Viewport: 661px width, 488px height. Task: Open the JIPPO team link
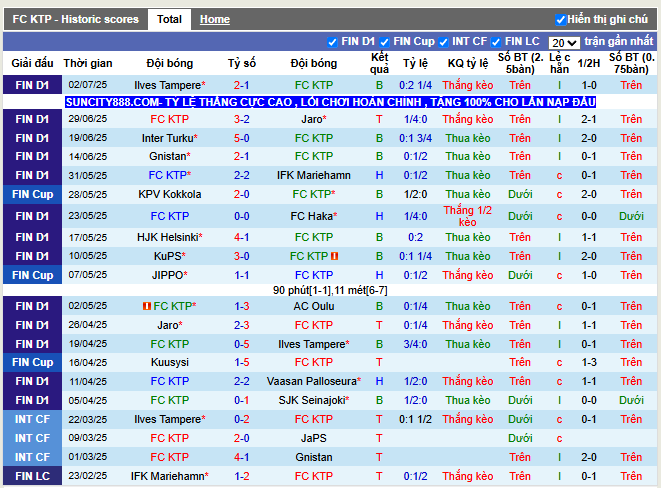pos(169,275)
